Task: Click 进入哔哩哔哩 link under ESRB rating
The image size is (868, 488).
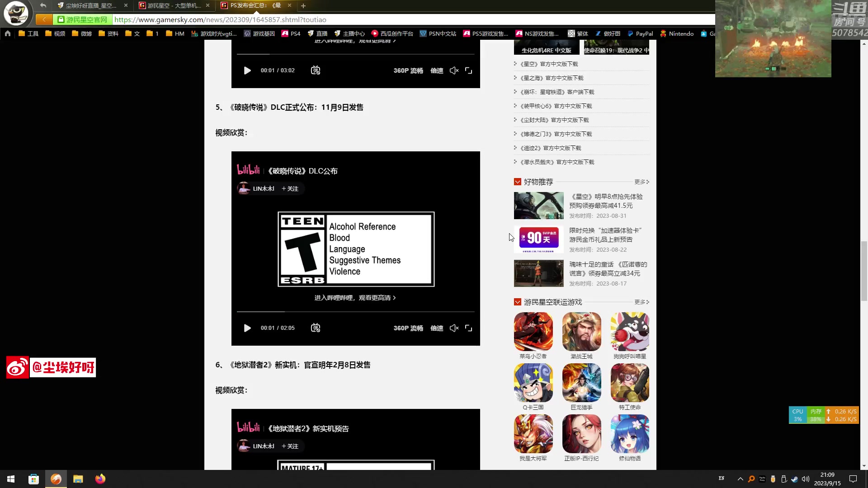Action: pos(355,298)
